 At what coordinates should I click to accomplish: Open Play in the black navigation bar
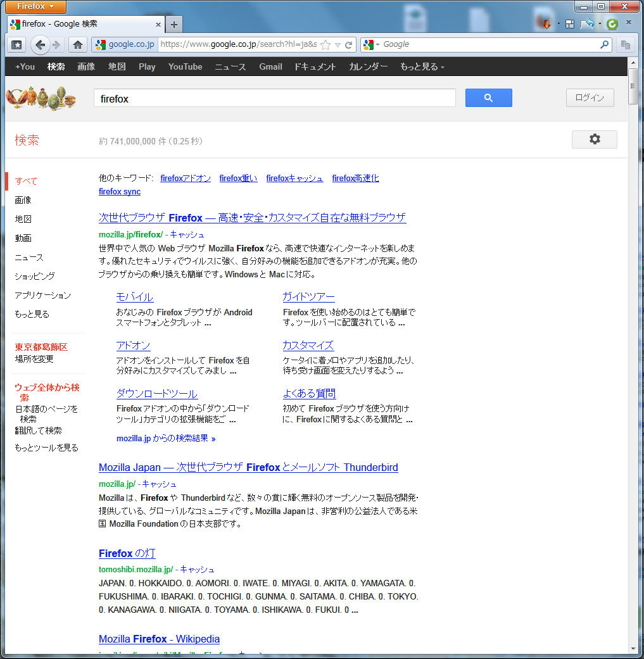[x=147, y=67]
